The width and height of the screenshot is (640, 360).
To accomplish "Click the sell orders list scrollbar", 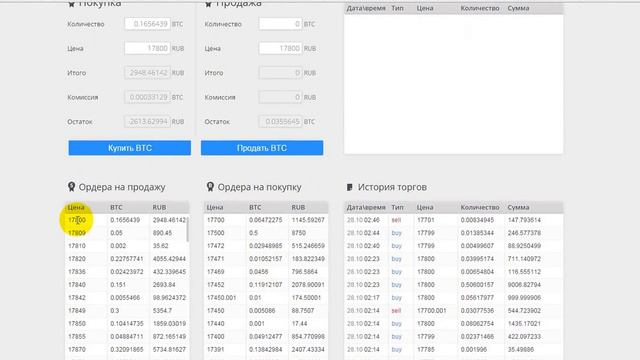I will 188,229.
